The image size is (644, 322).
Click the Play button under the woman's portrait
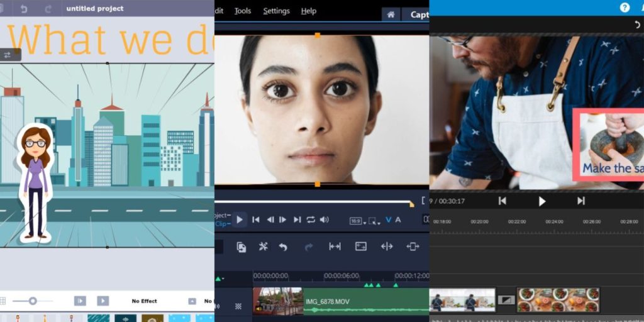(239, 219)
